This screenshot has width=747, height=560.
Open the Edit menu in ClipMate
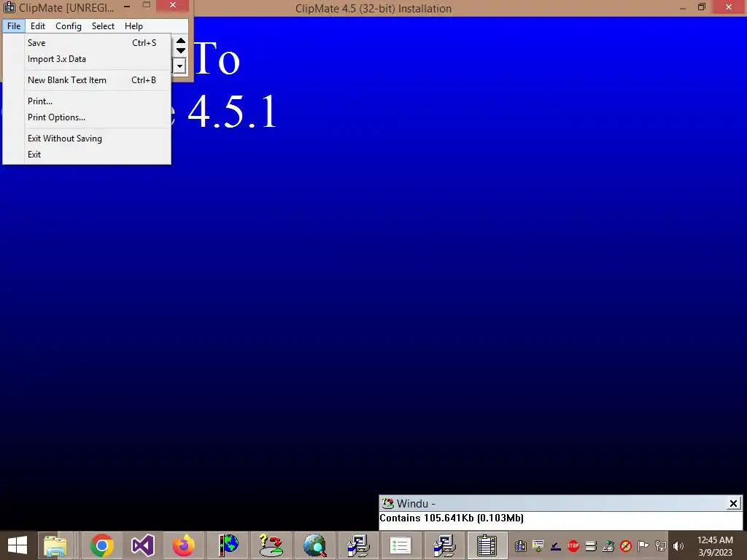tap(38, 26)
